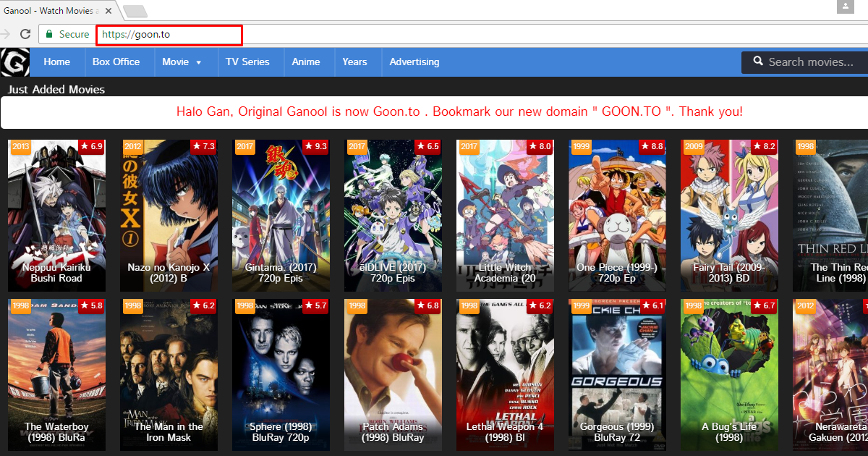The height and width of the screenshot is (456, 868).
Task: Open Patch Adams (1998) poster
Action: [393, 375]
